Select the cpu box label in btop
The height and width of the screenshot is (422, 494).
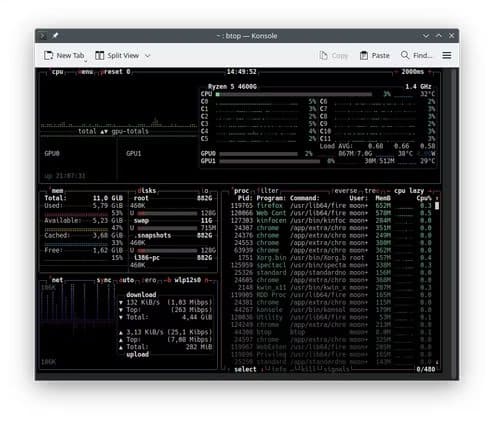(x=57, y=72)
